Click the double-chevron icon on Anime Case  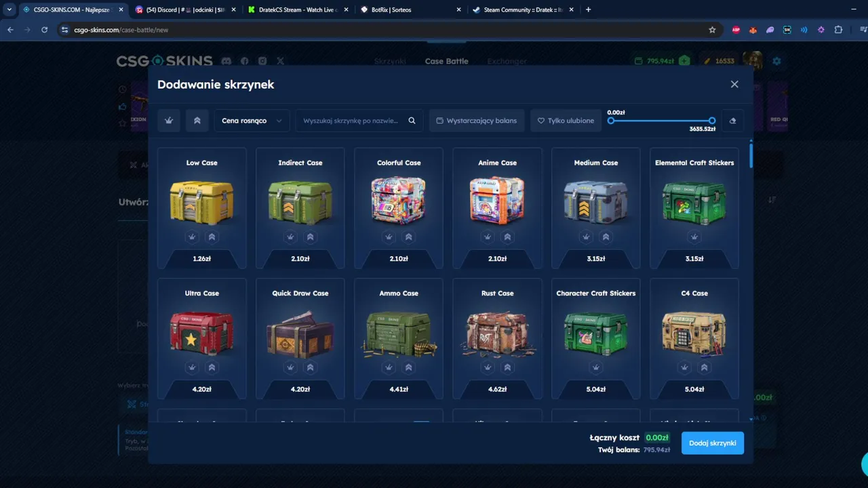tap(507, 237)
